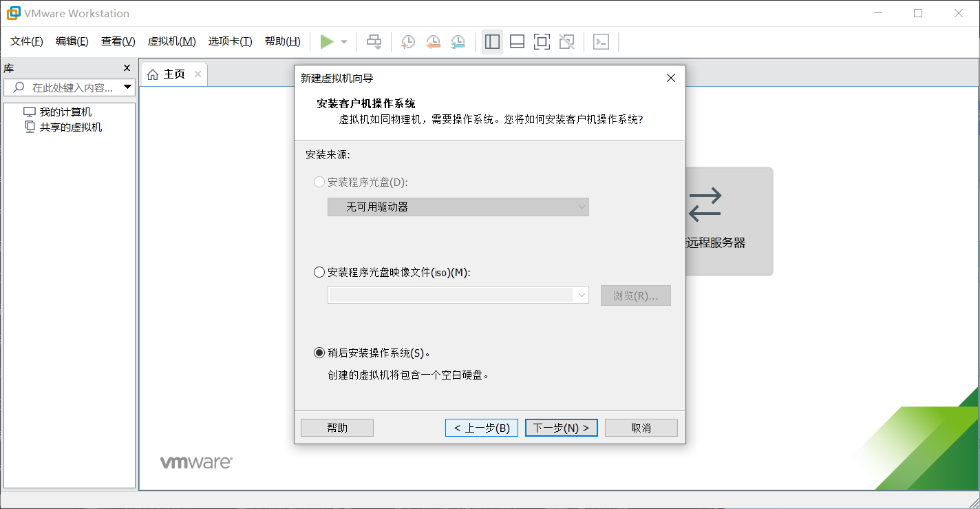980x509 pixels.
Task: Select 共享的虚拟机 in the library tree
Action: 71,127
